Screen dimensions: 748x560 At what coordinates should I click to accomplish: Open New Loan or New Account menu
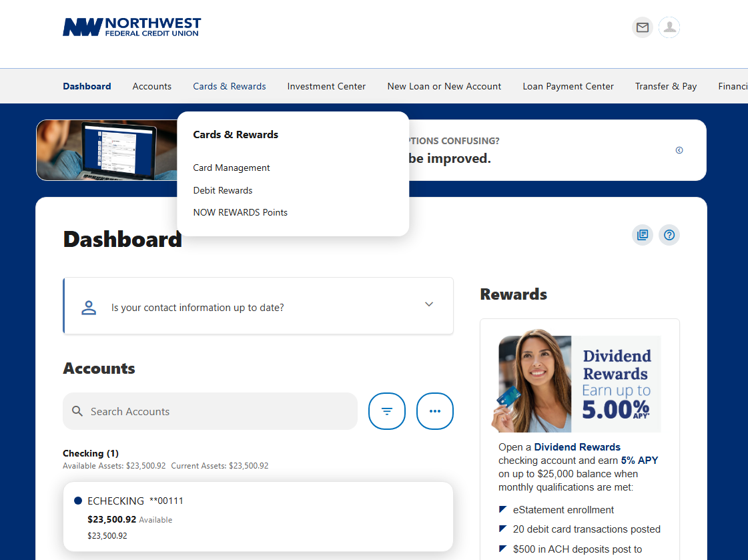coord(444,86)
